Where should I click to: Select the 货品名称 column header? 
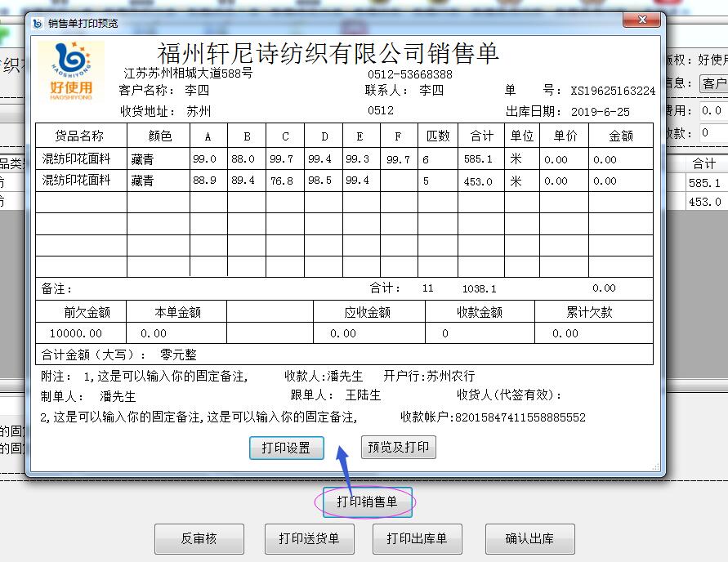click(x=79, y=136)
